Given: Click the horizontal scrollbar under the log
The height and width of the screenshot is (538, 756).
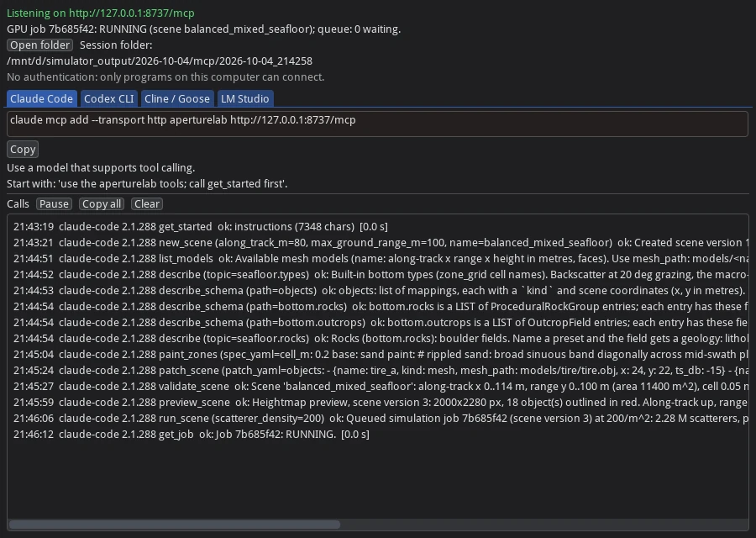Looking at the screenshot, I should click(175, 525).
